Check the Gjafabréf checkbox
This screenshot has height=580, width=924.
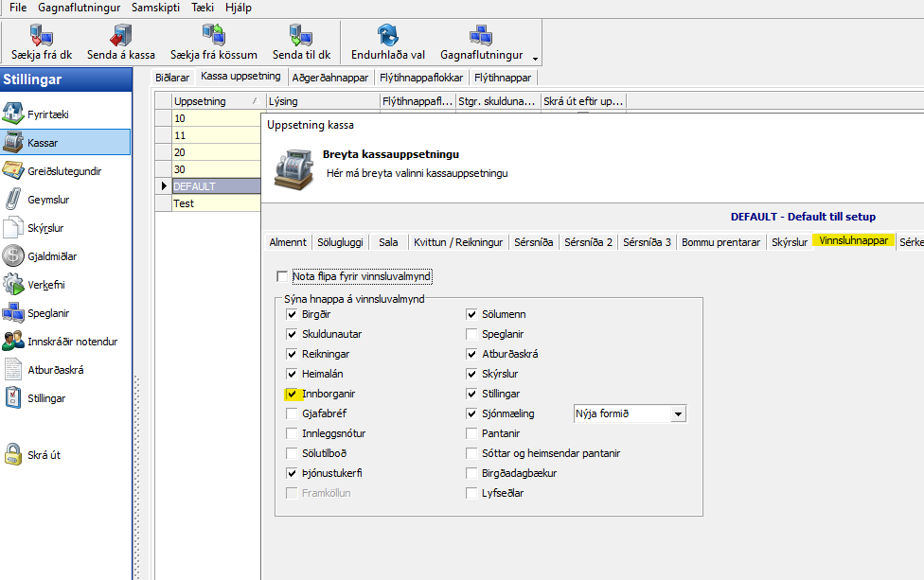click(292, 413)
